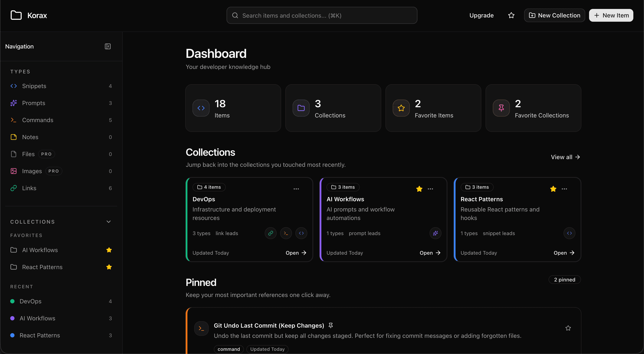Click the Links chain icon in sidebar
Image resolution: width=644 pixels, height=354 pixels.
(13, 188)
